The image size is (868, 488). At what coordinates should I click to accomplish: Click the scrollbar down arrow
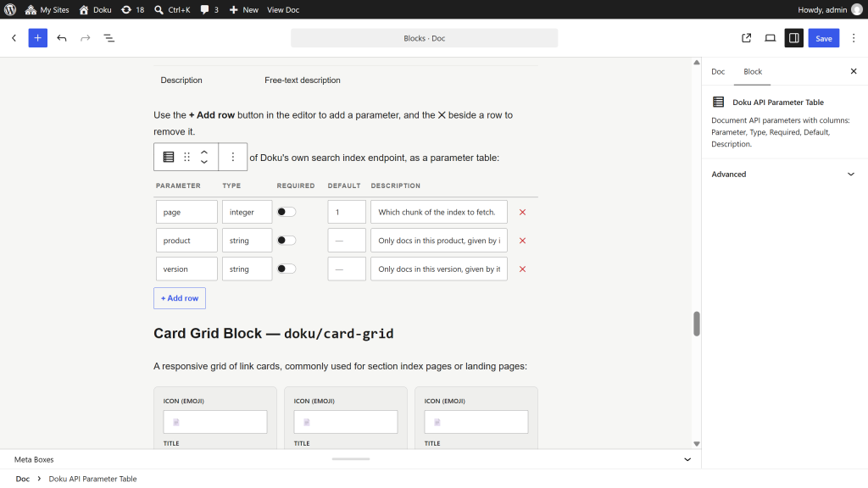tap(697, 444)
